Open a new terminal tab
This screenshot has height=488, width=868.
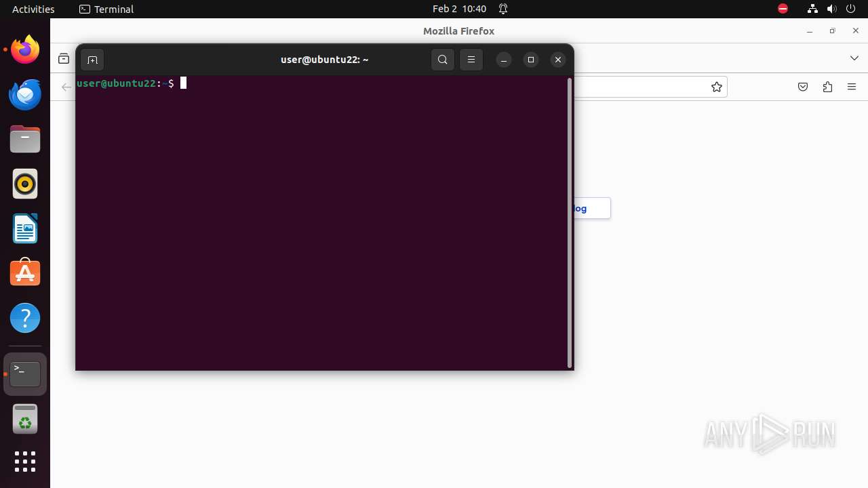tap(92, 60)
